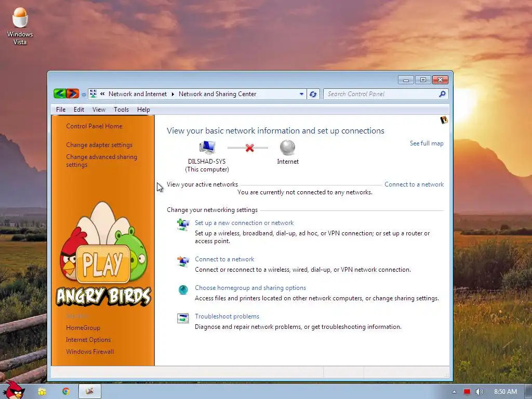Image resolution: width=532 pixels, height=399 pixels.
Task: Click the orange Forward arrow button
Action: 73,94
